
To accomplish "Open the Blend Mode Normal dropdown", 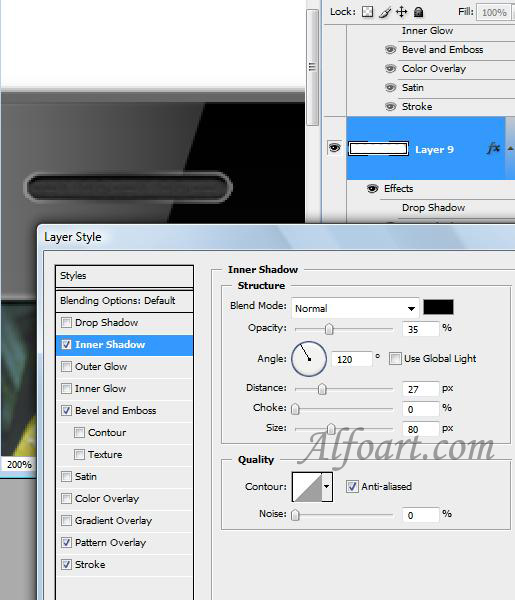I will 355,308.
